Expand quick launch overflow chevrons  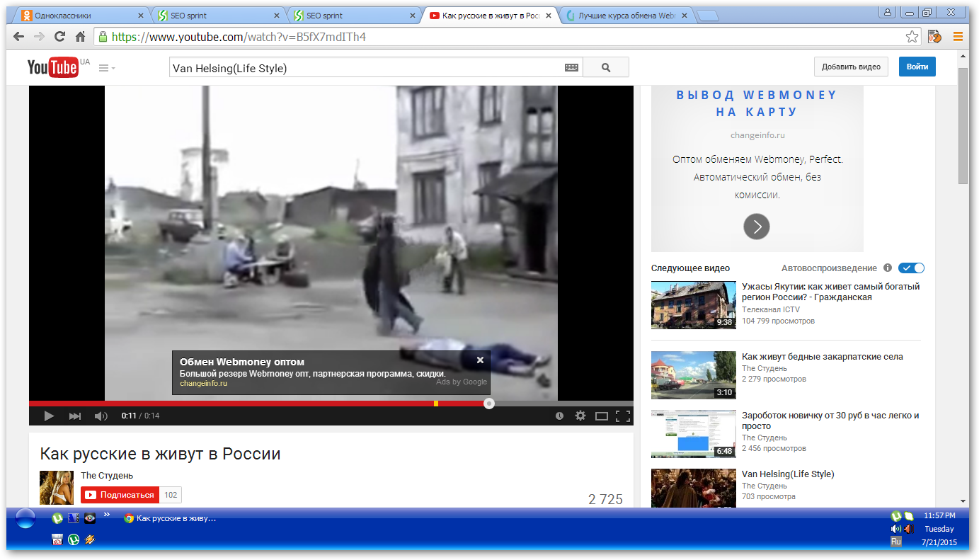point(107,514)
